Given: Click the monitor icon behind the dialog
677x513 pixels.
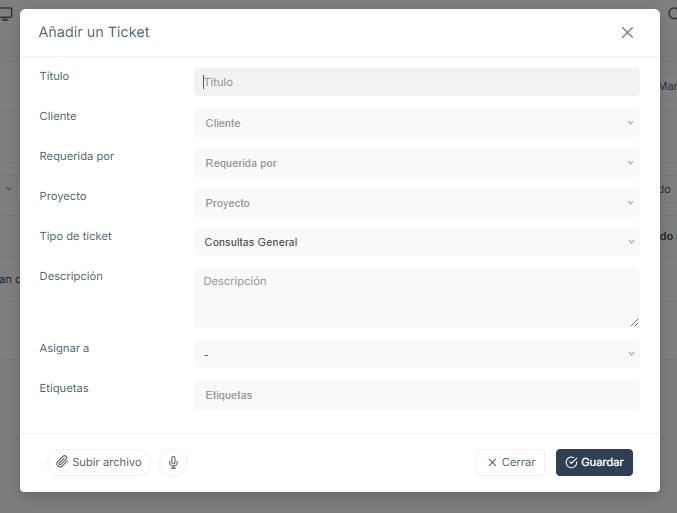Looking at the screenshot, I should pyautogui.click(x=6, y=13).
